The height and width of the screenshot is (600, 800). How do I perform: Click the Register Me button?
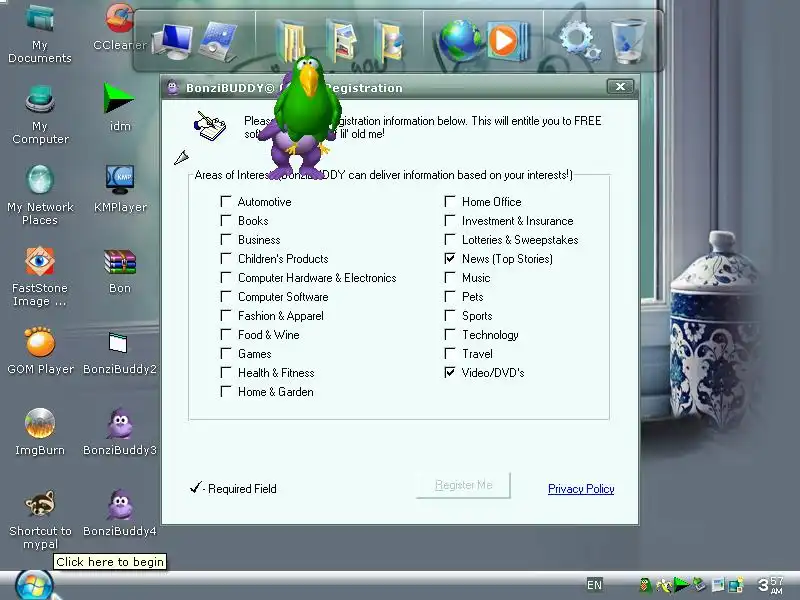463,485
